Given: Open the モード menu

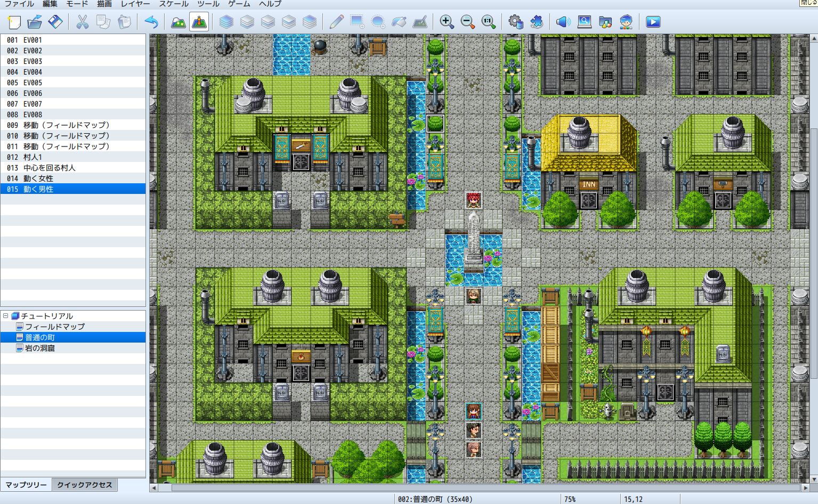Looking at the screenshot, I should coord(77,4).
